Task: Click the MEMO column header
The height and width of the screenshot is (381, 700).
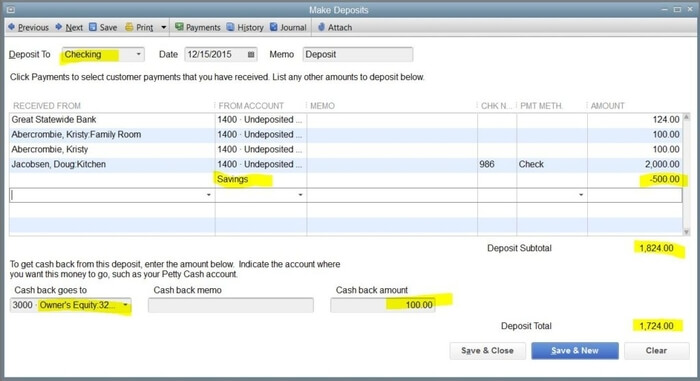Action: click(322, 106)
